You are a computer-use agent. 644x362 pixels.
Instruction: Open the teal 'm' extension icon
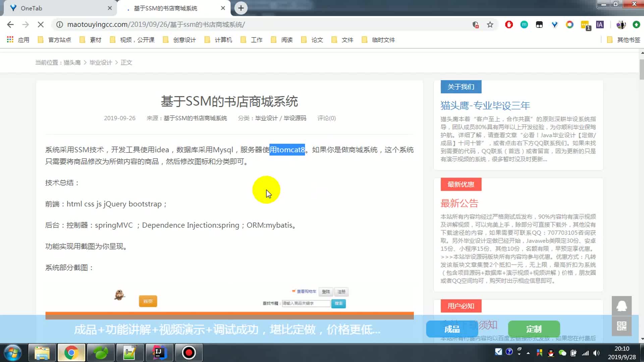click(x=524, y=24)
